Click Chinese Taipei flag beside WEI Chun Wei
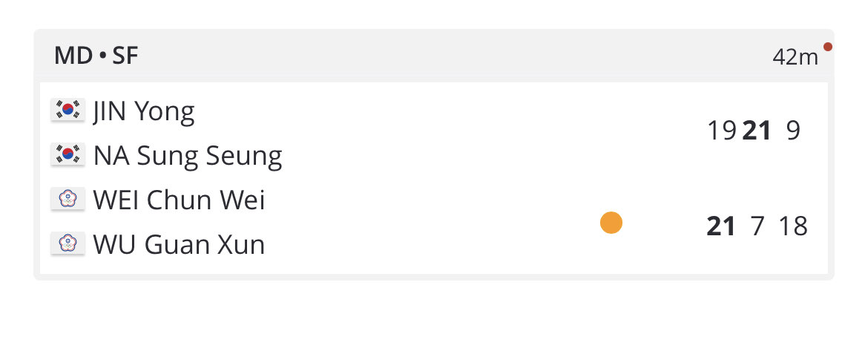 (68, 199)
